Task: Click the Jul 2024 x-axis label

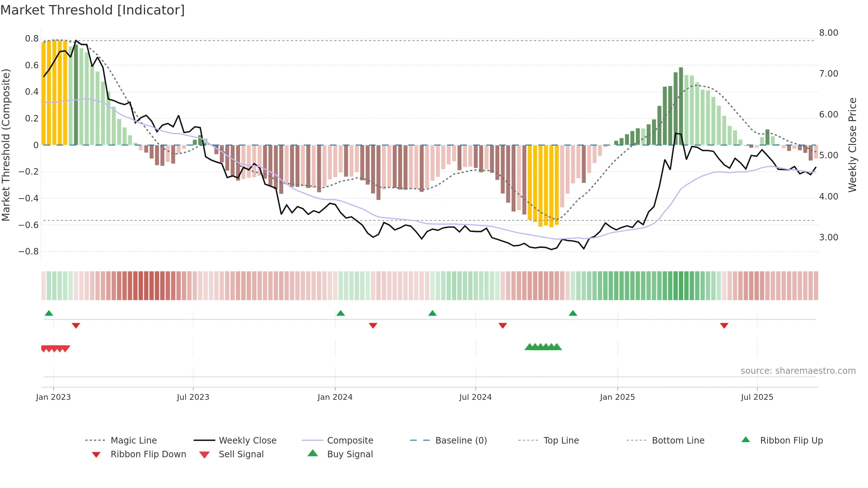Action: click(x=476, y=397)
